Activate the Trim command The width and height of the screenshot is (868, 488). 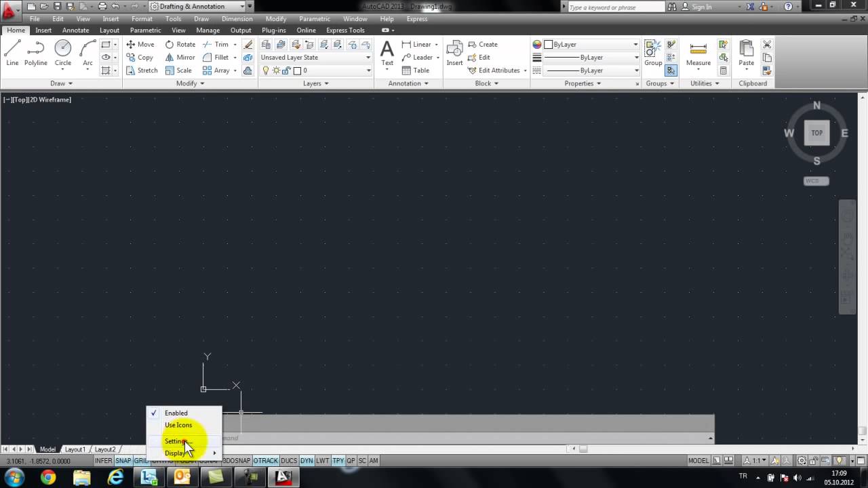click(x=216, y=45)
